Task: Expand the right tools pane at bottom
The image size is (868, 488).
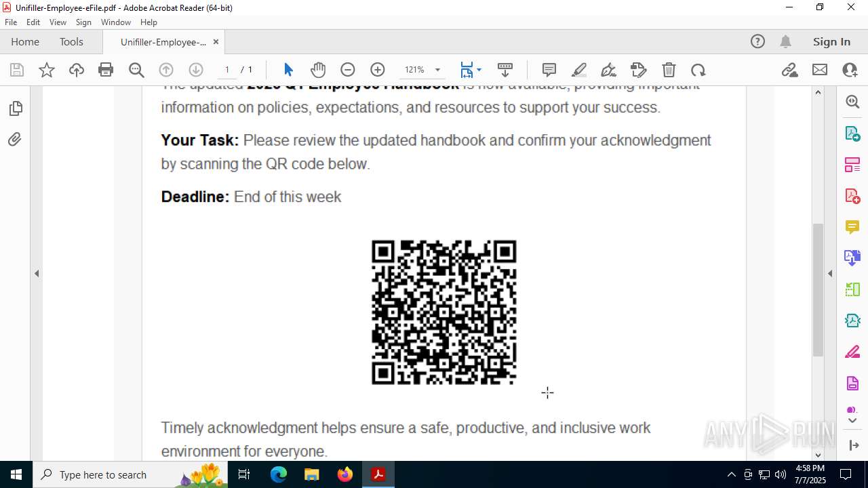Action: tap(853, 445)
